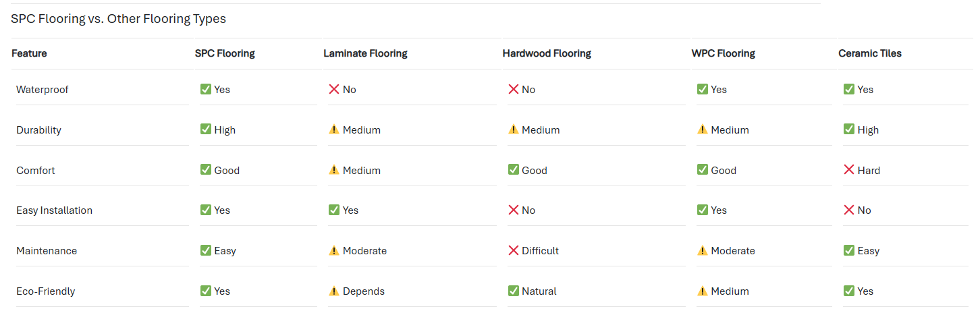
Task: Click green checkmark beside Hardwood 'Natural'
Action: 513,291
